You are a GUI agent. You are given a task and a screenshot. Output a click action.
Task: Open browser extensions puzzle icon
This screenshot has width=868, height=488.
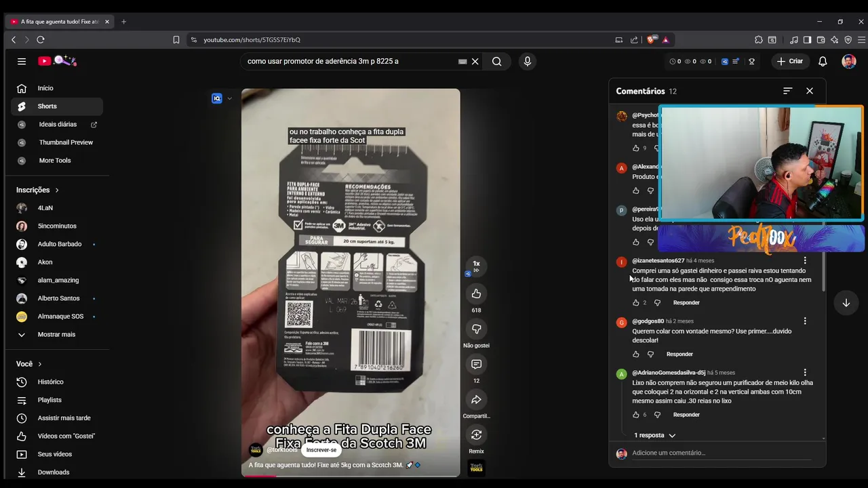759,40
